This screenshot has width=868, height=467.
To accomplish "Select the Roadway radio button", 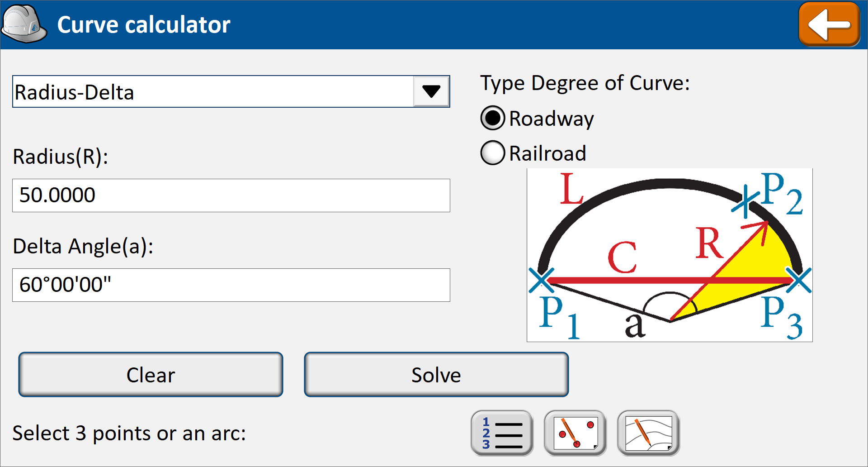I will tap(492, 118).
